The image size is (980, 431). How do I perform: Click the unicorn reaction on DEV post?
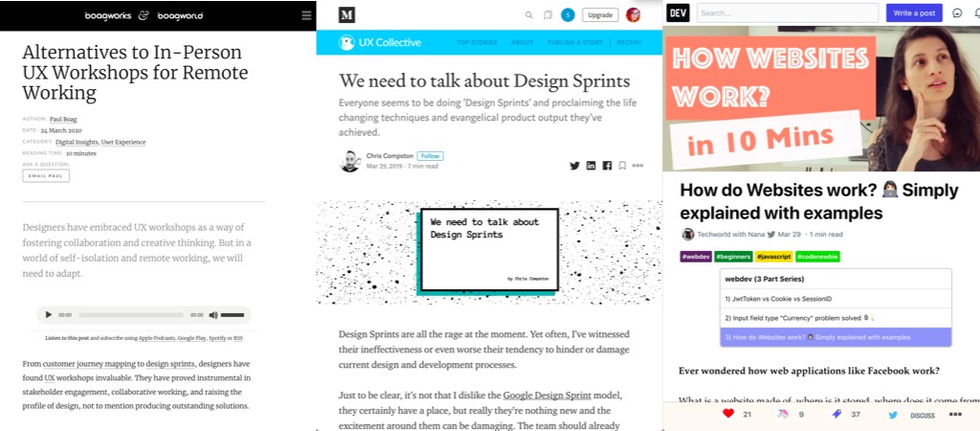pos(783,414)
